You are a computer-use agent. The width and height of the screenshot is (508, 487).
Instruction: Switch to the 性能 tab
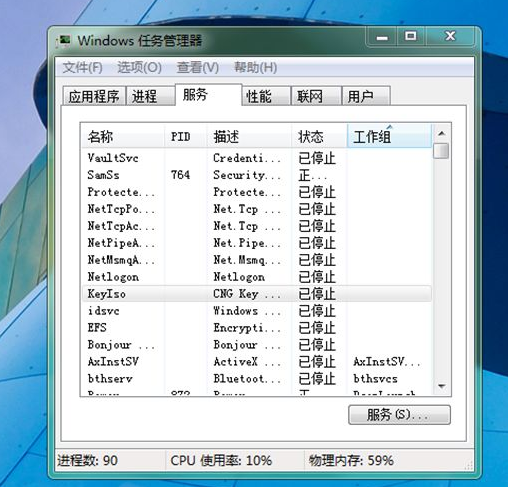266,96
